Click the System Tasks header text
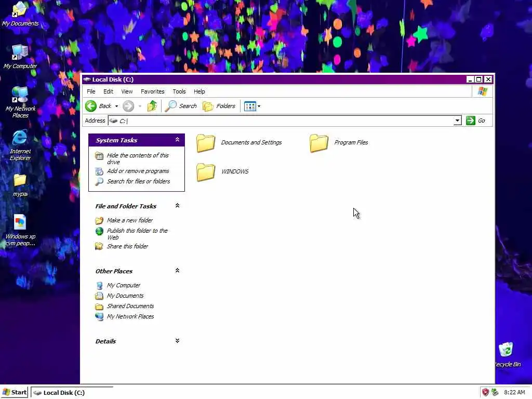This screenshot has height=399, width=532. pyautogui.click(x=116, y=140)
